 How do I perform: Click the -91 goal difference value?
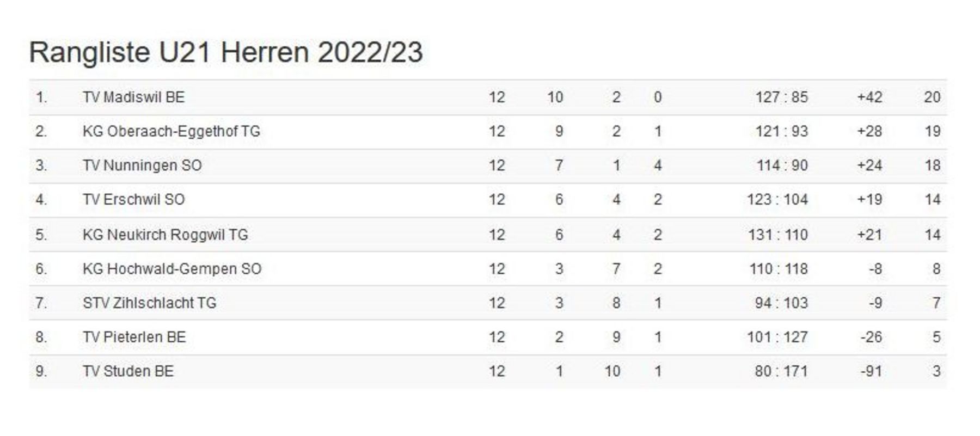pos(871,371)
